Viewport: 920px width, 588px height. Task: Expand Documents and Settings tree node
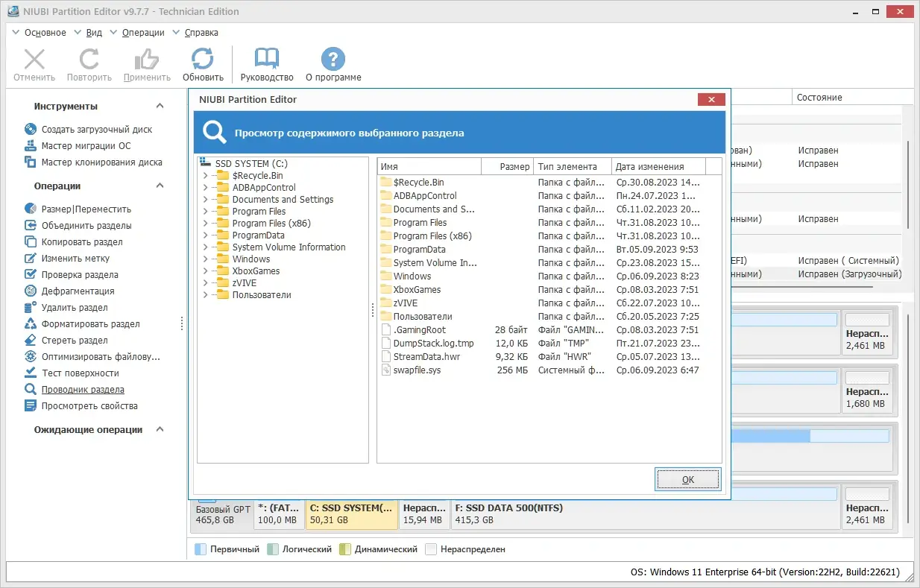click(206, 200)
